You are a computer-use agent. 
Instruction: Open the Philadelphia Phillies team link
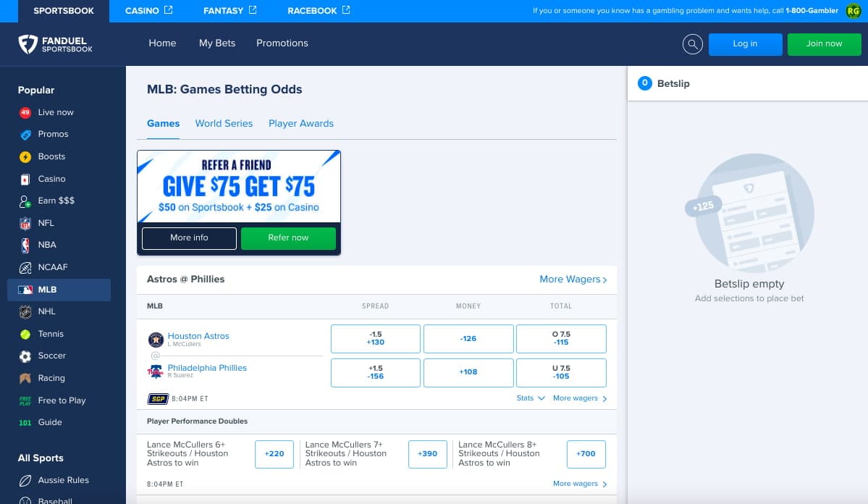(x=207, y=368)
